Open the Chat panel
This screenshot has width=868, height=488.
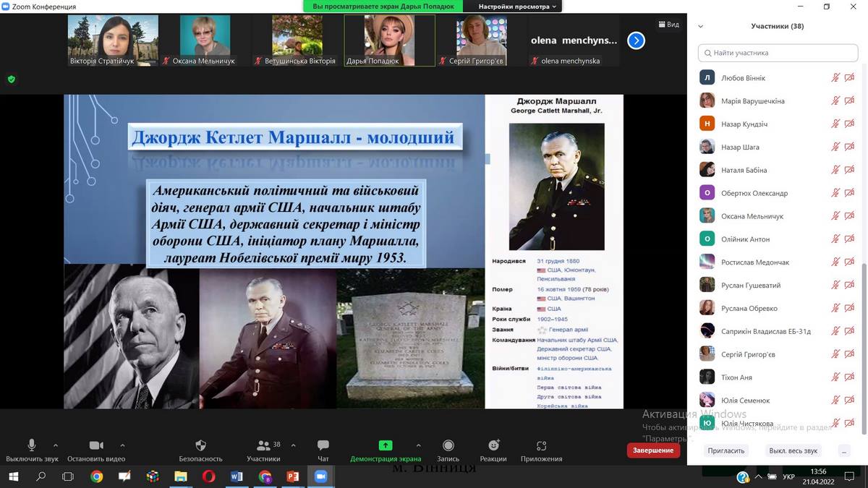323,445
